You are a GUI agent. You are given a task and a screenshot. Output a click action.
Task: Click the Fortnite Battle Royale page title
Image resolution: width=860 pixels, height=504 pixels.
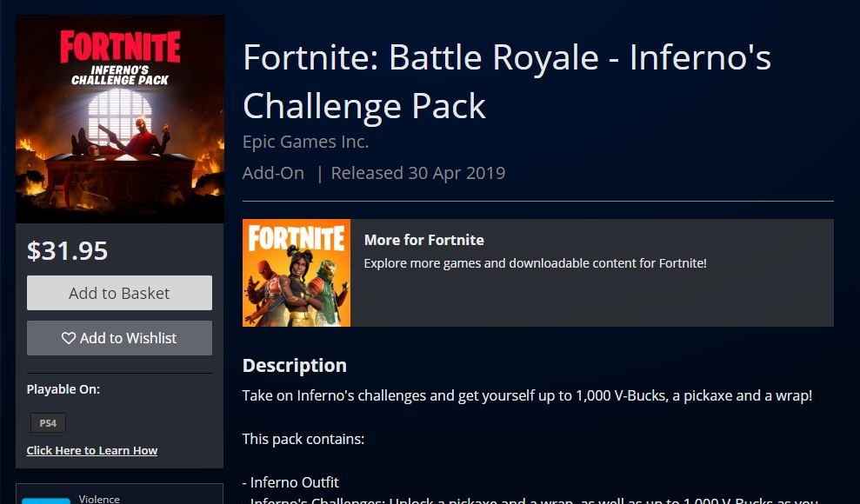(506, 82)
